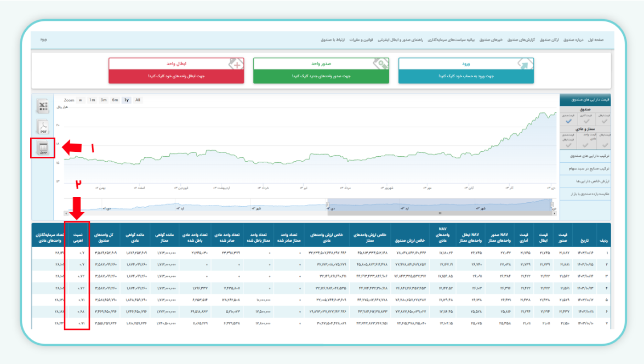Click the right handle of the chart range navigator

coord(552,204)
